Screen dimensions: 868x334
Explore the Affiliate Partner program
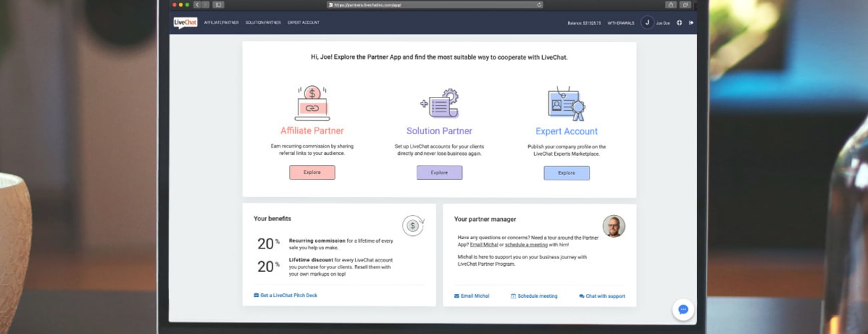tap(312, 172)
